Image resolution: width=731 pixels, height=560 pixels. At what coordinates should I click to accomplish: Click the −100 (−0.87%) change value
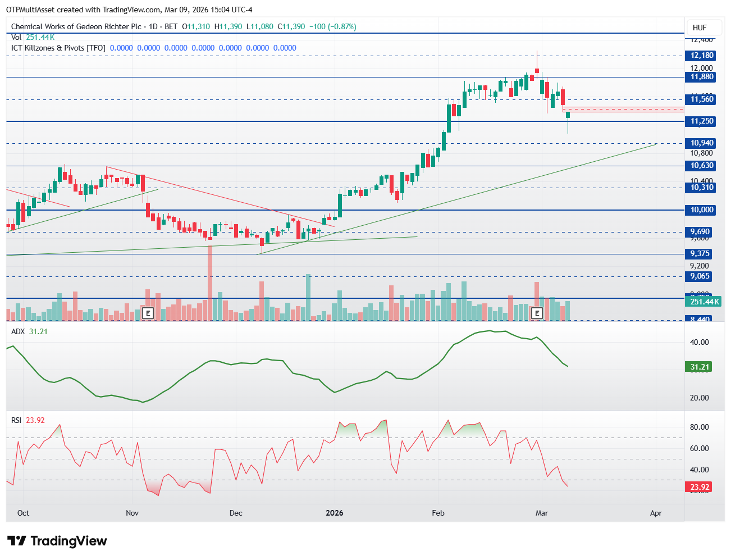(333, 26)
